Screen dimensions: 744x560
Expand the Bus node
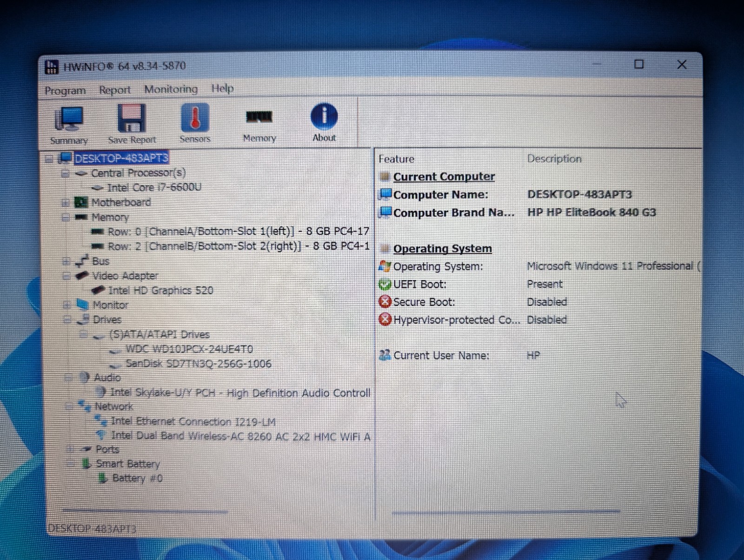(x=66, y=261)
